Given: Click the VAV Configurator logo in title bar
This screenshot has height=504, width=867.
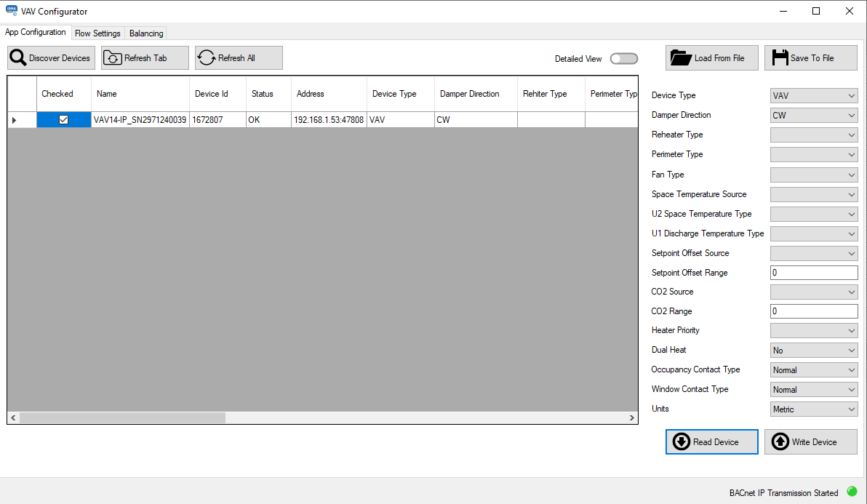Looking at the screenshot, I should click(10, 10).
